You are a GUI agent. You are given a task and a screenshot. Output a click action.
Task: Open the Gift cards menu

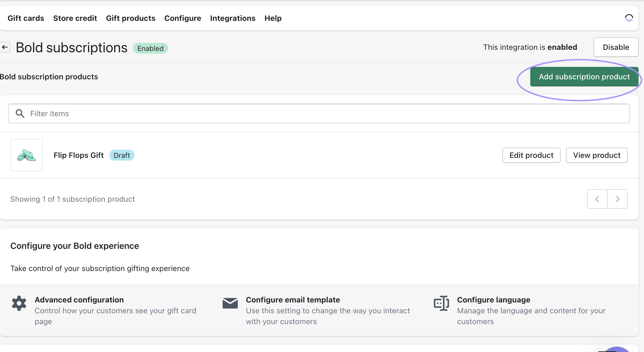[26, 18]
